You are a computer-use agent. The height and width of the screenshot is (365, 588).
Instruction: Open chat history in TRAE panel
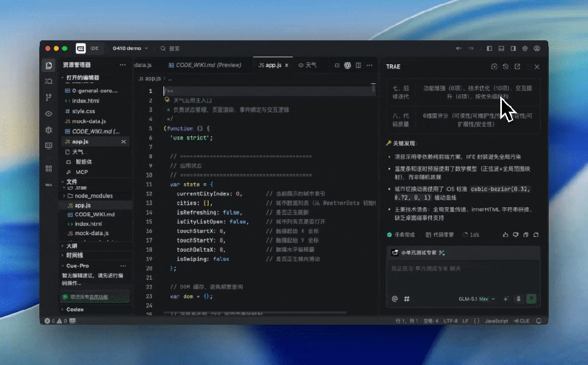coord(506,66)
